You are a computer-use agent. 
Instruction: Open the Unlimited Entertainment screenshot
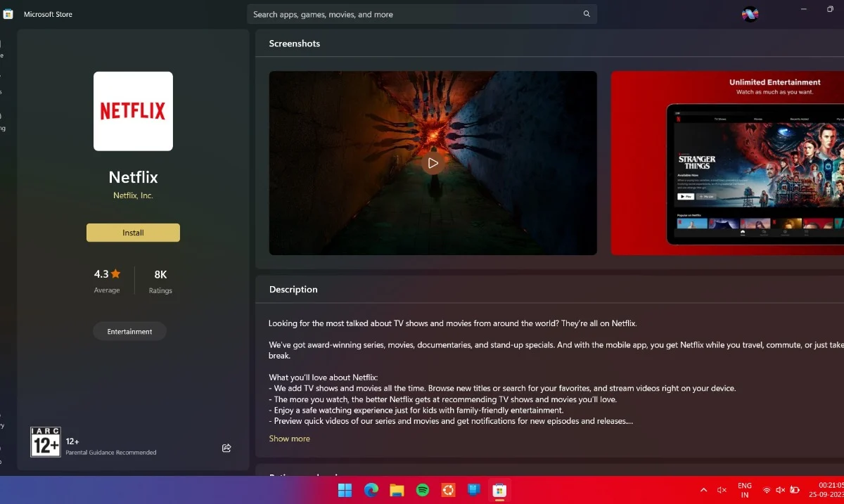(x=727, y=163)
